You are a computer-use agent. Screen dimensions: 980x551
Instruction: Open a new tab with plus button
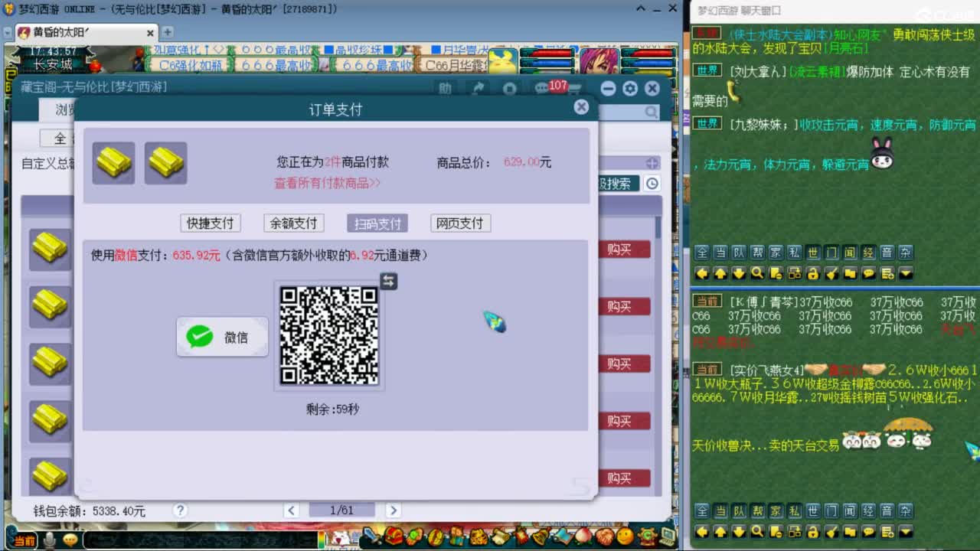pyautogui.click(x=167, y=32)
